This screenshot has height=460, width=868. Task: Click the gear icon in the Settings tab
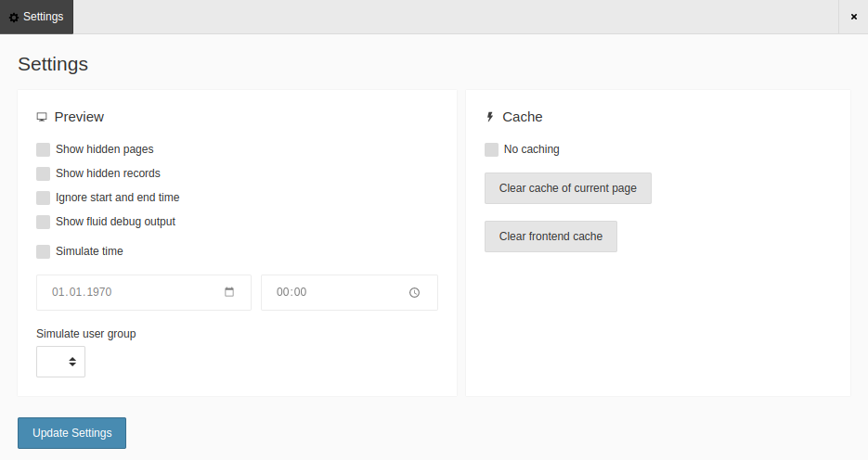coord(13,17)
